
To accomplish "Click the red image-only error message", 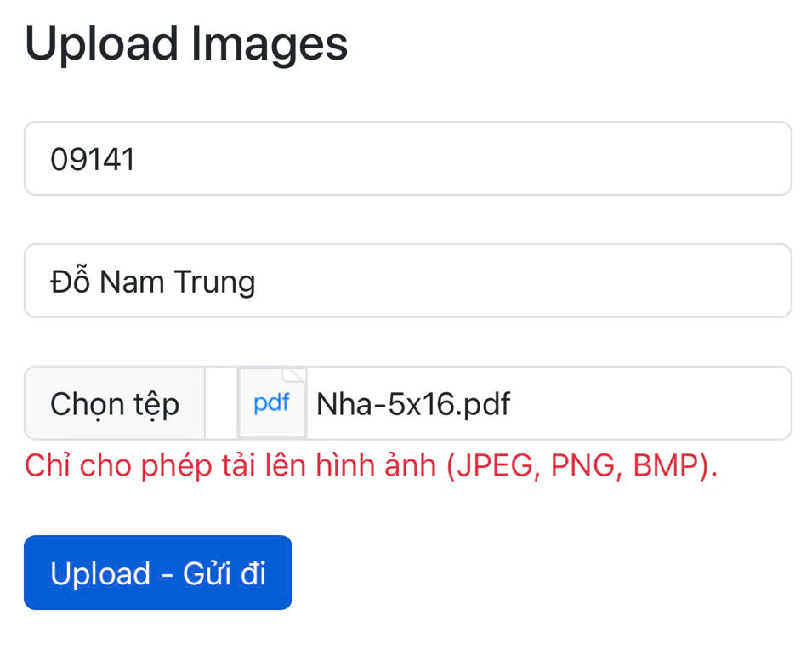I will pyautogui.click(x=371, y=465).
